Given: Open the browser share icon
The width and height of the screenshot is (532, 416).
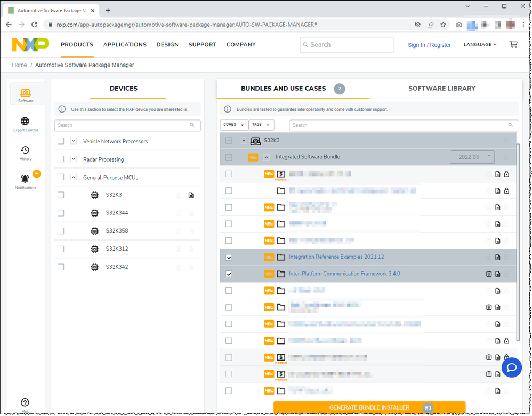Looking at the screenshot, I should point(430,25).
